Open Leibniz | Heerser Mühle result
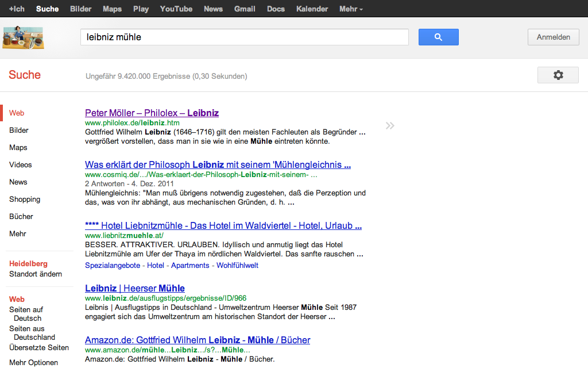This screenshot has width=588, height=372. pyautogui.click(x=135, y=288)
